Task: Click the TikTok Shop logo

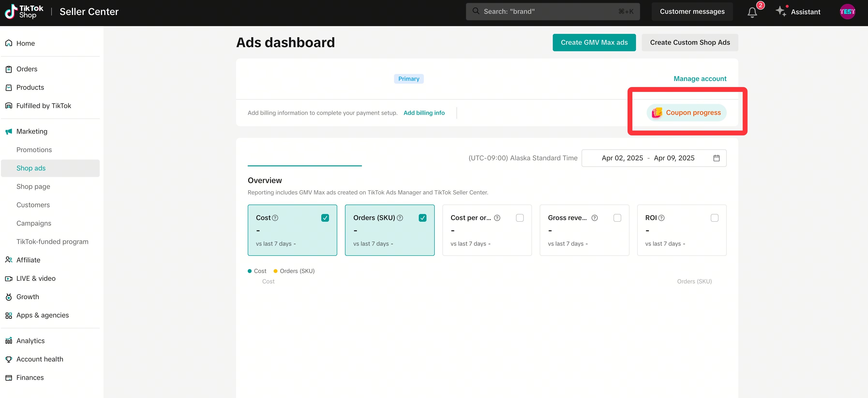Action: (24, 12)
